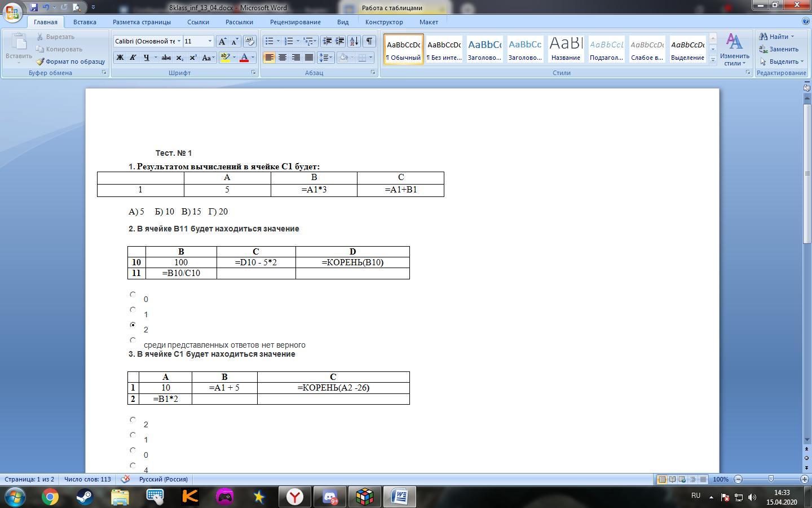
Task: Expand the styles gallery list
Action: pyautogui.click(x=713, y=59)
